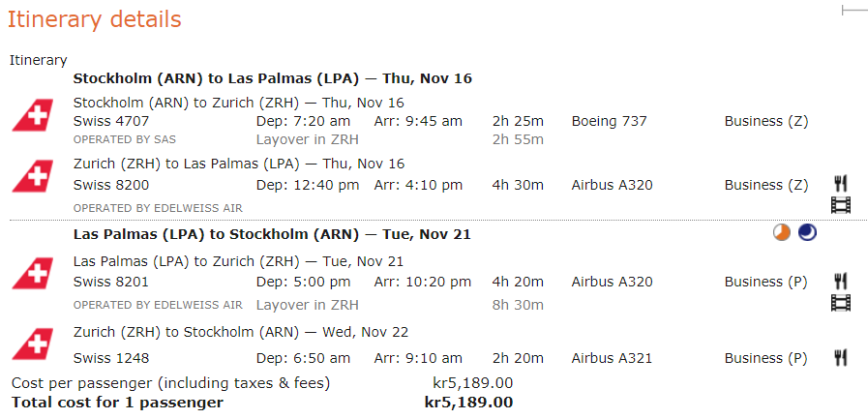Click the meal icon for Swiss 8200
Viewport: 868px width, 419px height.
[840, 184]
